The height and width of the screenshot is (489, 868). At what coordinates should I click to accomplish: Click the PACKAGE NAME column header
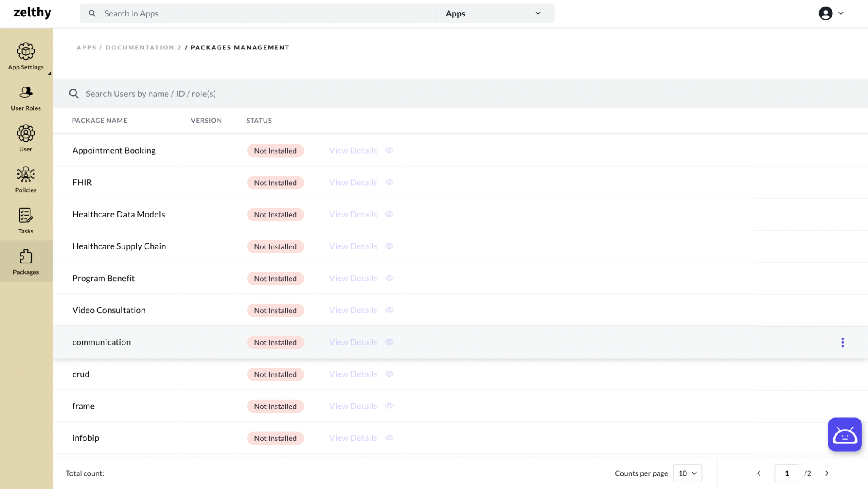[99, 121]
